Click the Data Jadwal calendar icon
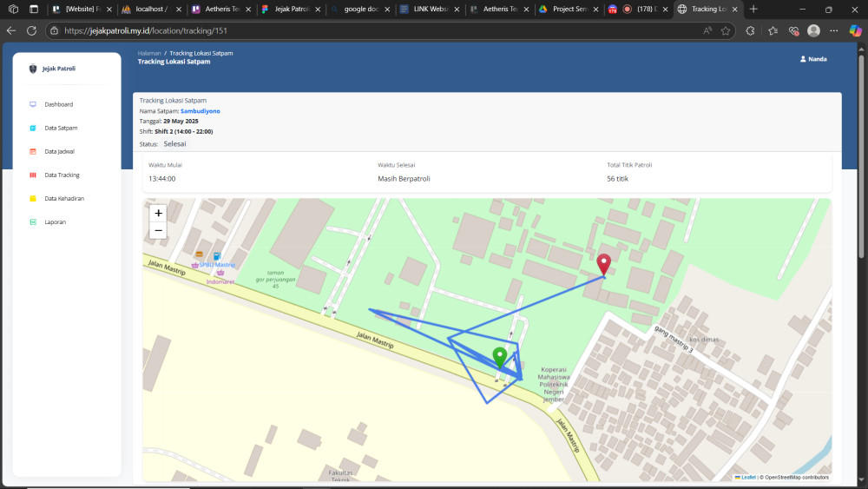This screenshot has height=489, width=868. point(33,151)
